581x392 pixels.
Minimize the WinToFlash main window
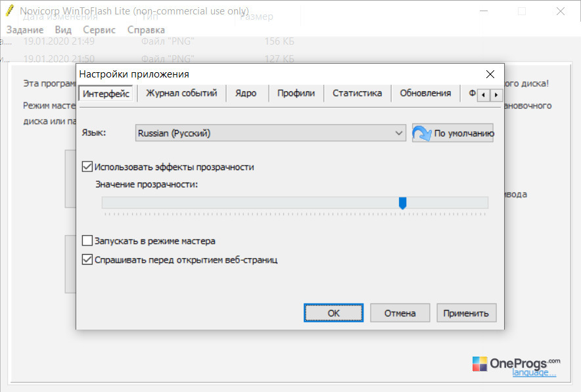(484, 11)
